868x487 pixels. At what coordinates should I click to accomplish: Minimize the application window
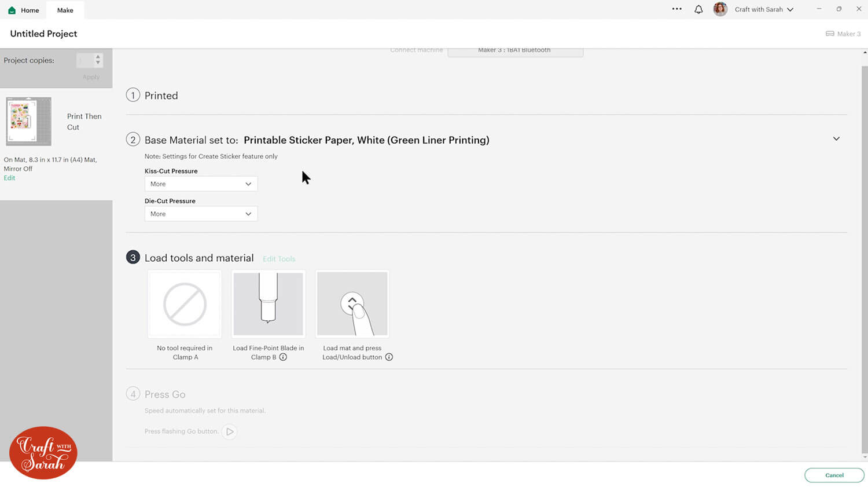tap(819, 9)
